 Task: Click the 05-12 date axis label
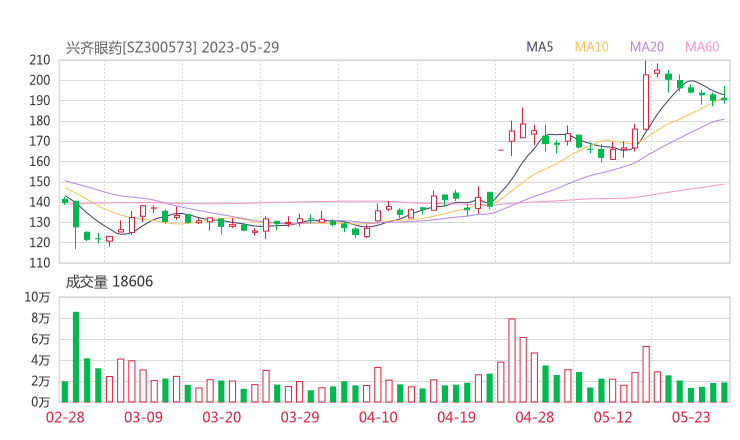[x=613, y=417]
